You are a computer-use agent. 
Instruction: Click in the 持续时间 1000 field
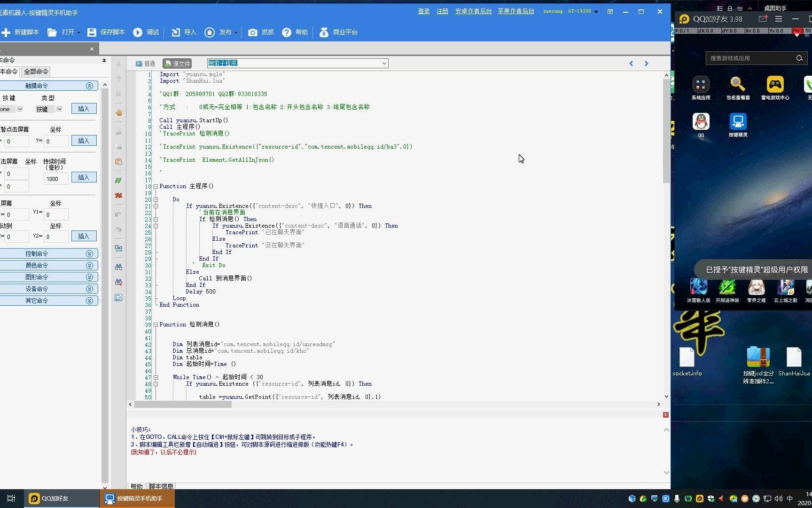[55, 179]
